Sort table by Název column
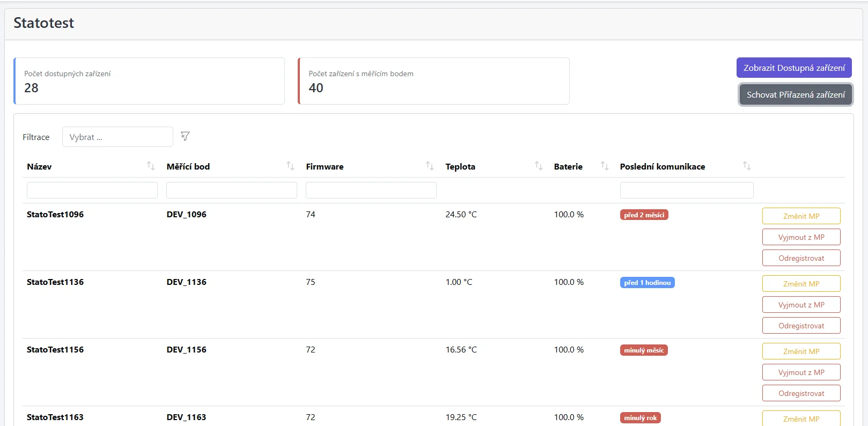 coord(151,166)
